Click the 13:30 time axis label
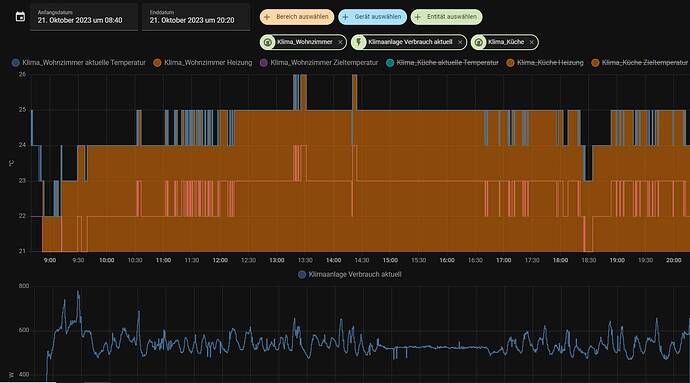Viewport: 690px width, 383px height. 305,261
